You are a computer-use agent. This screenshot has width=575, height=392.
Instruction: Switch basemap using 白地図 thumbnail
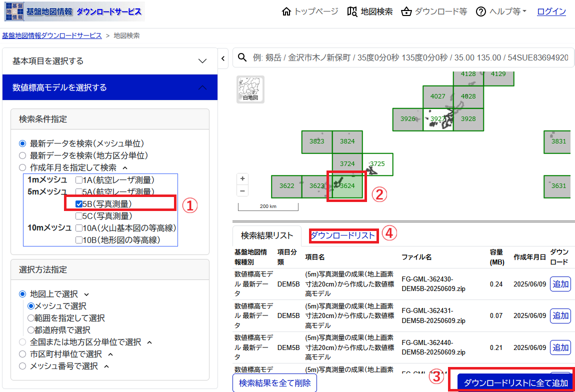click(x=250, y=89)
